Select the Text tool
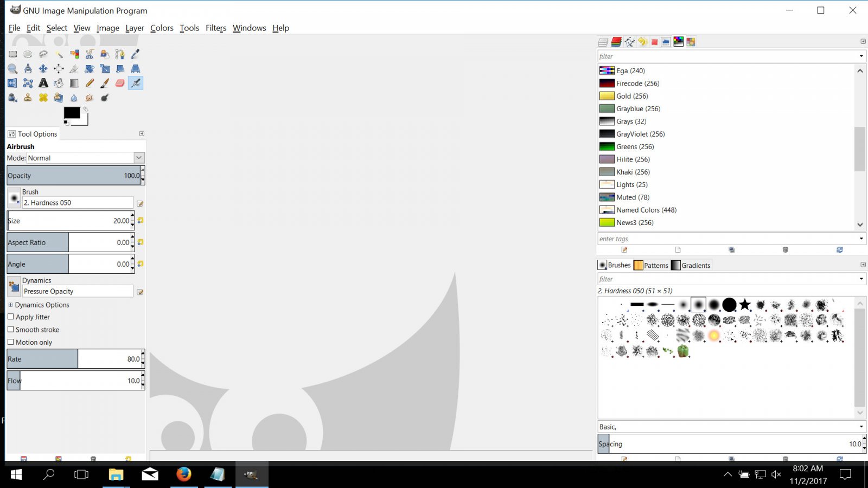The height and width of the screenshot is (488, 868). coord(43,83)
